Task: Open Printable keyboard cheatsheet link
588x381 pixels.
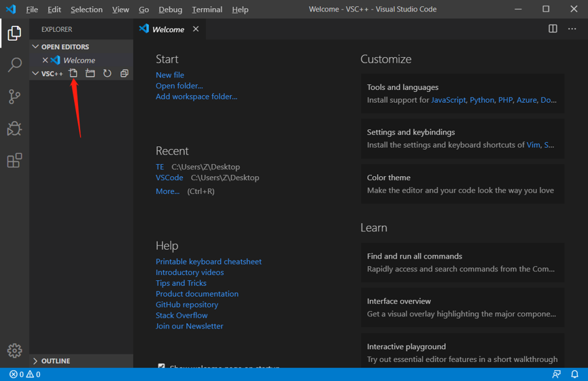Action: tap(209, 262)
